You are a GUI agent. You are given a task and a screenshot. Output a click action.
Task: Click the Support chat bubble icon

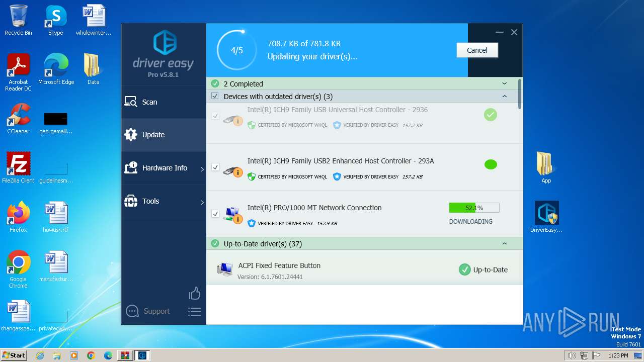coord(132,311)
